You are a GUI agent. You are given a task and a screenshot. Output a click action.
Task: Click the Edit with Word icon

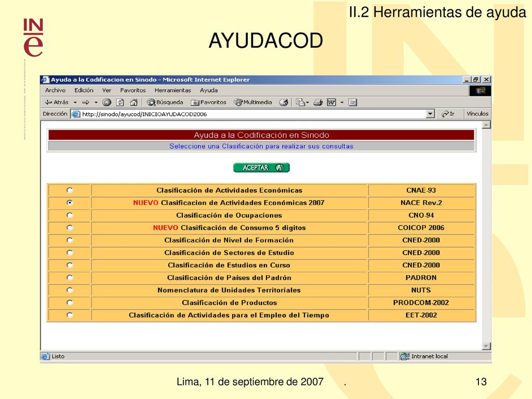331,102
